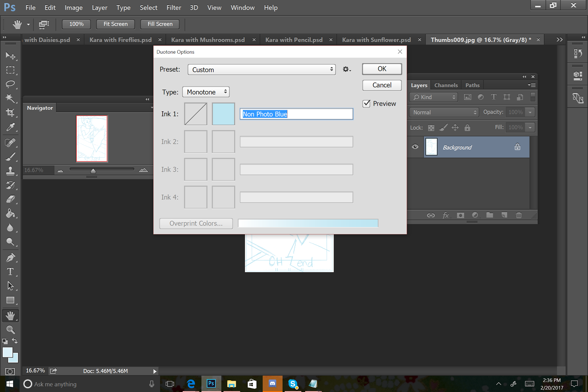Toggle Lock image pixels brush icon
The height and width of the screenshot is (392, 588).
(444, 127)
